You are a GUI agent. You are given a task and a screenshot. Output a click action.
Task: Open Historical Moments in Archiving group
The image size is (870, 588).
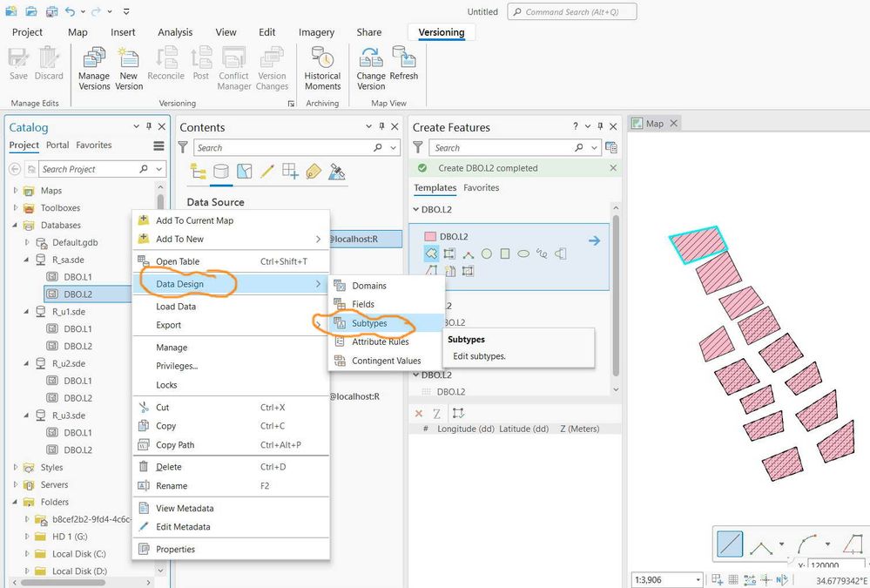click(322, 69)
